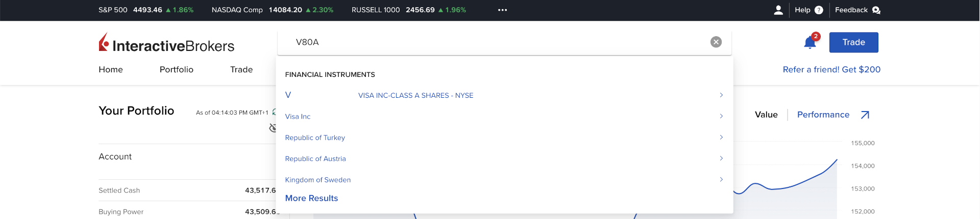Open the expand arrow beside Performance
980x219 pixels.
[865, 115]
